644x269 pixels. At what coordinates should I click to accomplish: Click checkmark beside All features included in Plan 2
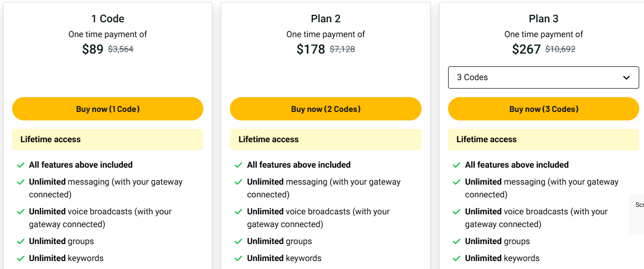click(x=239, y=165)
